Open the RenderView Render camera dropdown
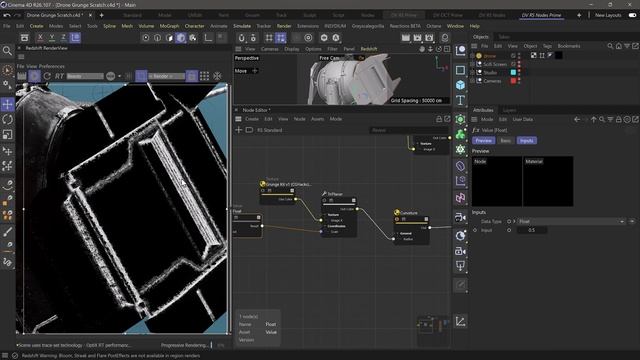 166,76
